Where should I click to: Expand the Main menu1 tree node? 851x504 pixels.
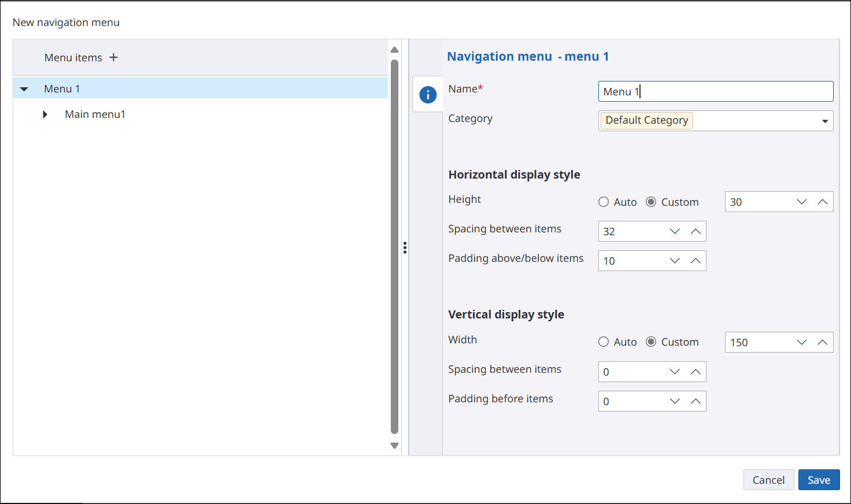[45, 114]
